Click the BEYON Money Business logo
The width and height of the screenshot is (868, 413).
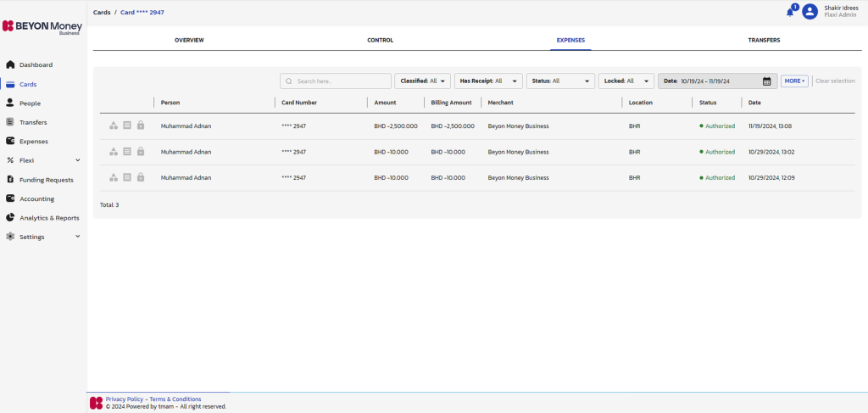(x=42, y=27)
